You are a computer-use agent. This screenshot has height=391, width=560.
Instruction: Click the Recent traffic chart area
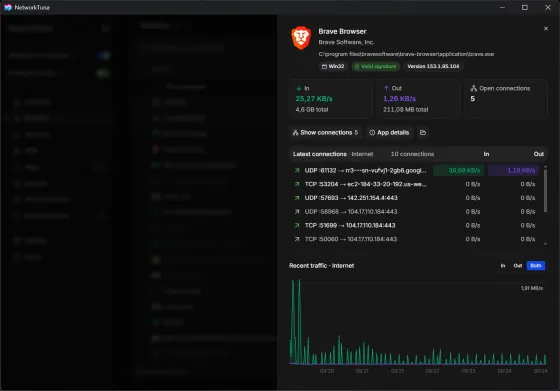(418, 323)
